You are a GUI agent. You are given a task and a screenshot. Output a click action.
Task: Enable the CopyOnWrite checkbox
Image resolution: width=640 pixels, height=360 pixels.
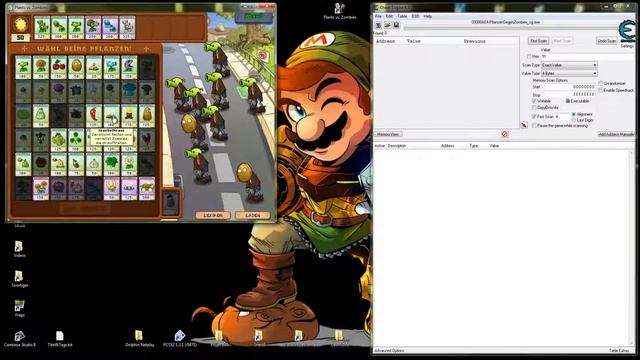tap(534, 108)
